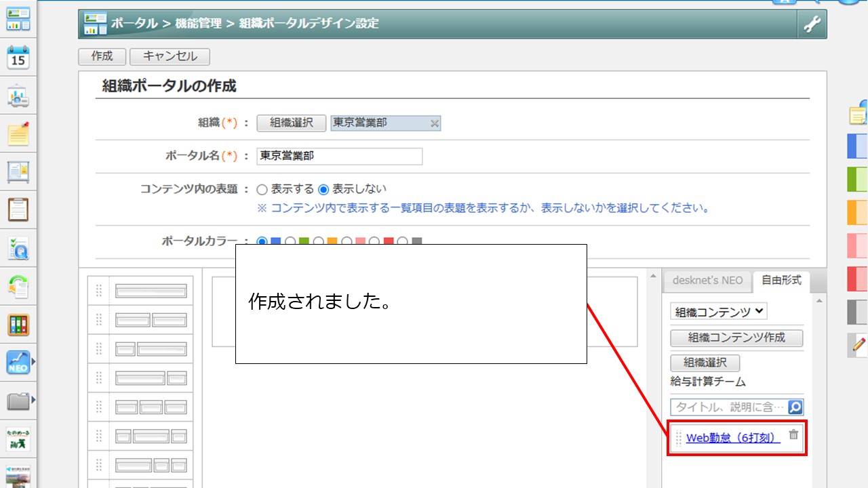
Task: Open the 組織コンテンツ dropdown
Action: pos(719,312)
